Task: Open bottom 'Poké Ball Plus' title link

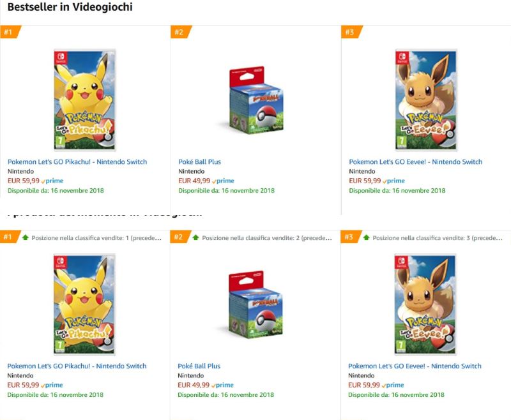Action: point(199,366)
